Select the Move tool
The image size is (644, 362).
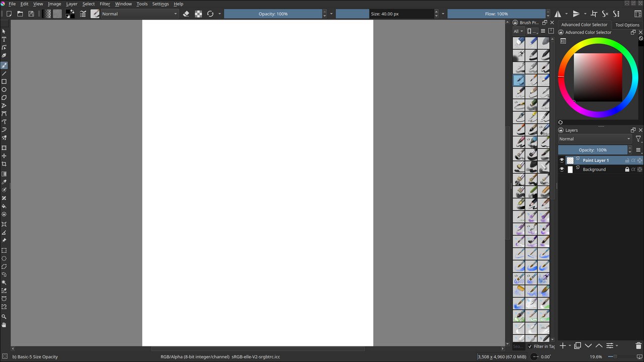point(4,156)
